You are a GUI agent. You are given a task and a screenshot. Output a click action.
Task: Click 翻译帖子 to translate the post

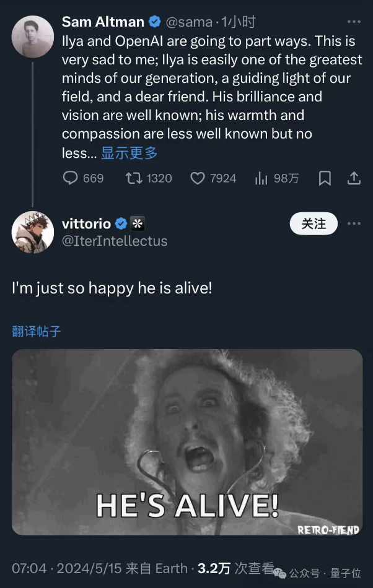tap(37, 331)
